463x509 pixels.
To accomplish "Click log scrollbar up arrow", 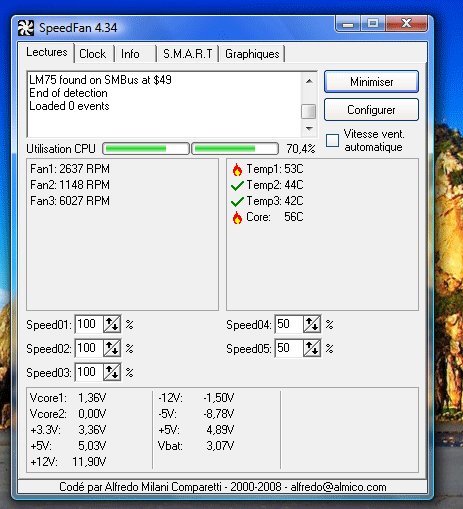I will tap(309, 81).
